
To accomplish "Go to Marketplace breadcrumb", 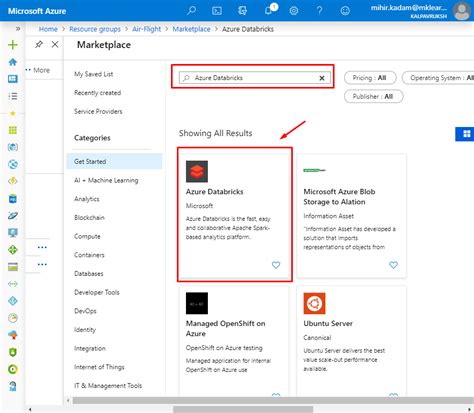I will click(x=191, y=29).
